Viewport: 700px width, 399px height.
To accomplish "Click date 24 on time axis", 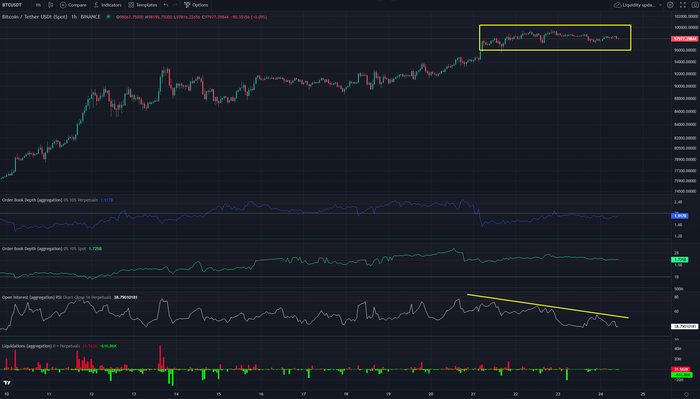I will pyautogui.click(x=600, y=394).
